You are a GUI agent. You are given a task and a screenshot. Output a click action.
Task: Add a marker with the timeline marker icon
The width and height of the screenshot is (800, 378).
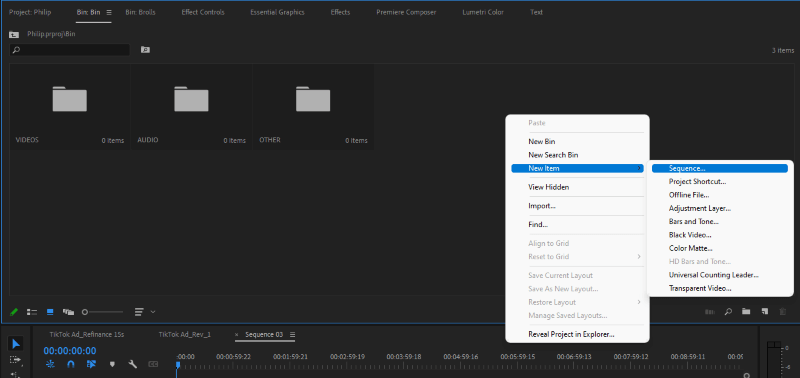113,364
